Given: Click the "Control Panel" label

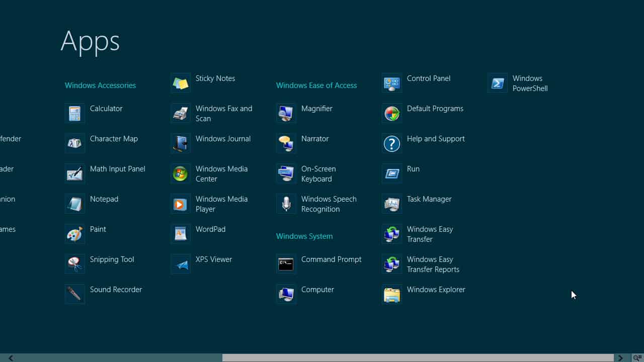Looking at the screenshot, I should pyautogui.click(x=429, y=78).
